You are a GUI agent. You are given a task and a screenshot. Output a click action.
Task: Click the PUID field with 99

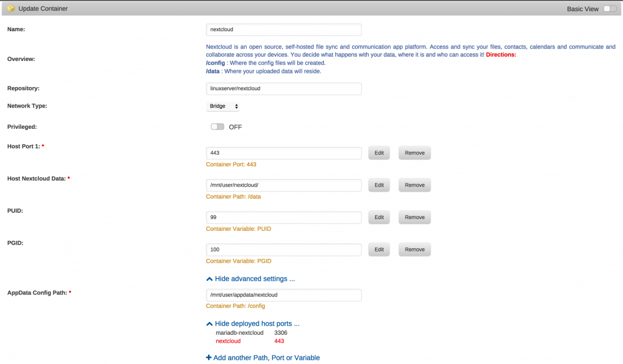(283, 217)
